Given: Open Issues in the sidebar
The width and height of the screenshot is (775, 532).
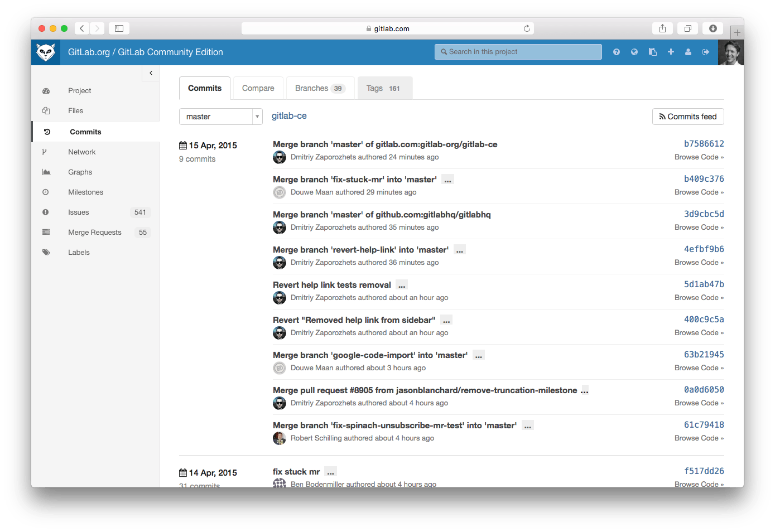Looking at the screenshot, I should tap(95, 212).
